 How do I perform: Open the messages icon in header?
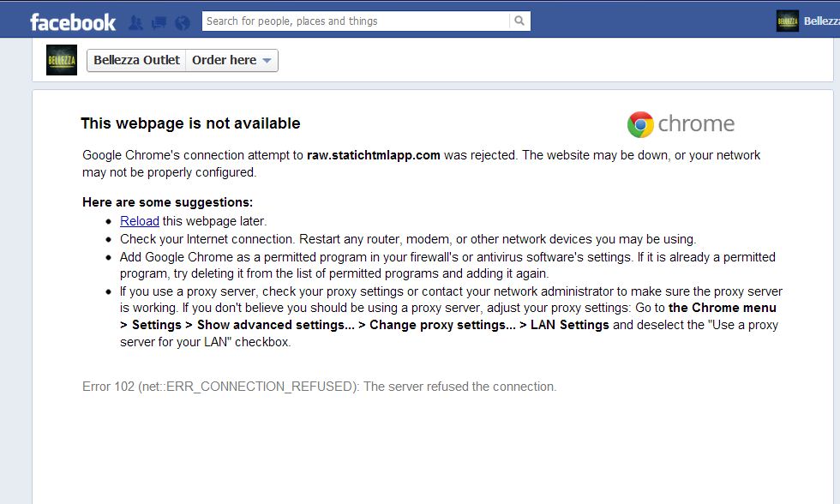(x=158, y=22)
